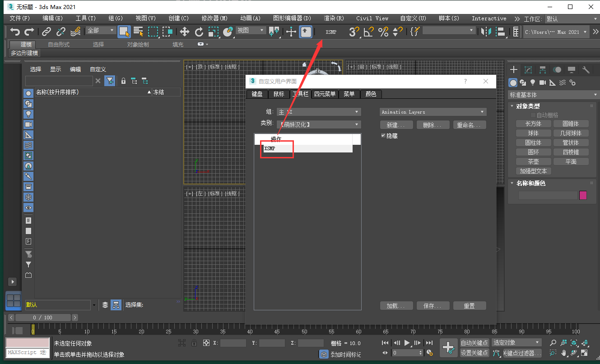Open the object color swatch
Viewport: 600px width, 364px height.
click(583, 195)
